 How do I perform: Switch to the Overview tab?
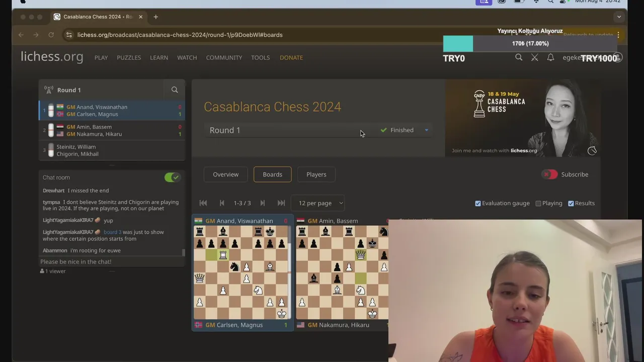click(225, 174)
